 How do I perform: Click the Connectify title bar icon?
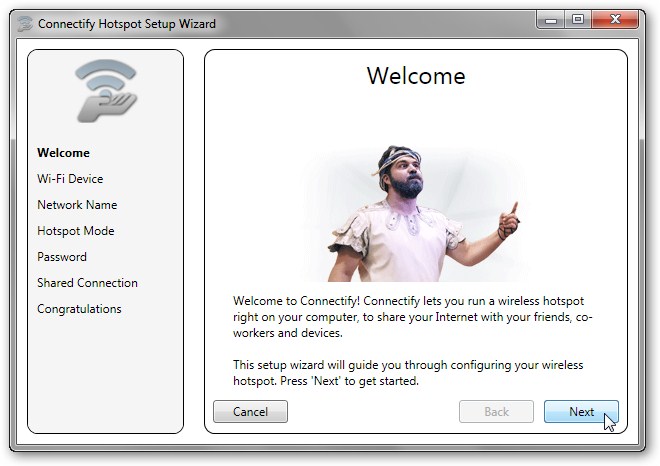(x=24, y=24)
